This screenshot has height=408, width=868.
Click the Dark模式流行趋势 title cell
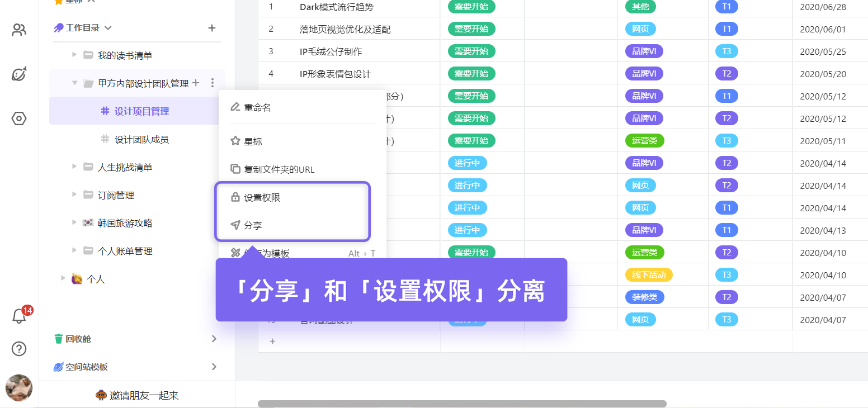(337, 7)
